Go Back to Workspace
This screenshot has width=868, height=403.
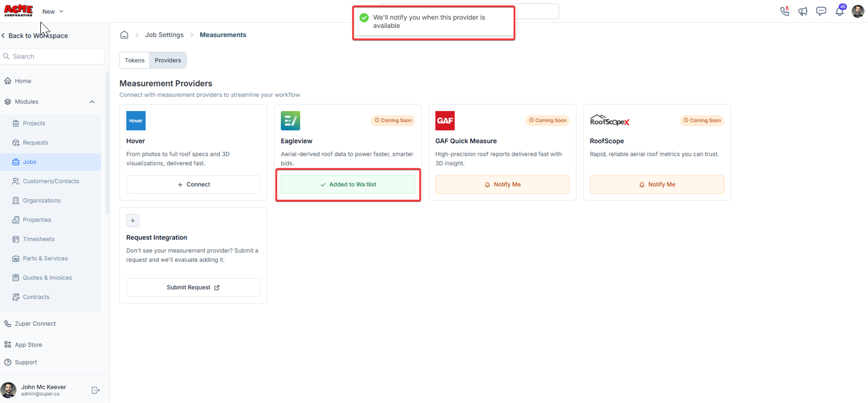pos(35,36)
